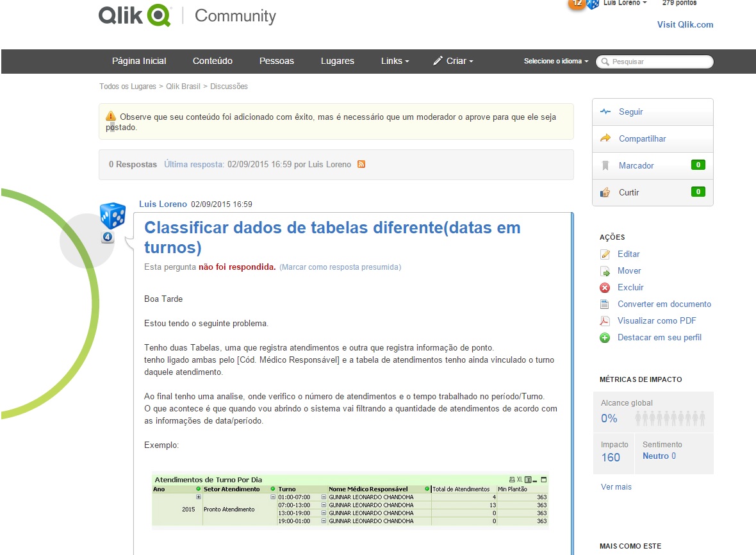This screenshot has width=756, height=555.
Task: Click inside the Pesquisar search field
Action: [x=654, y=62]
